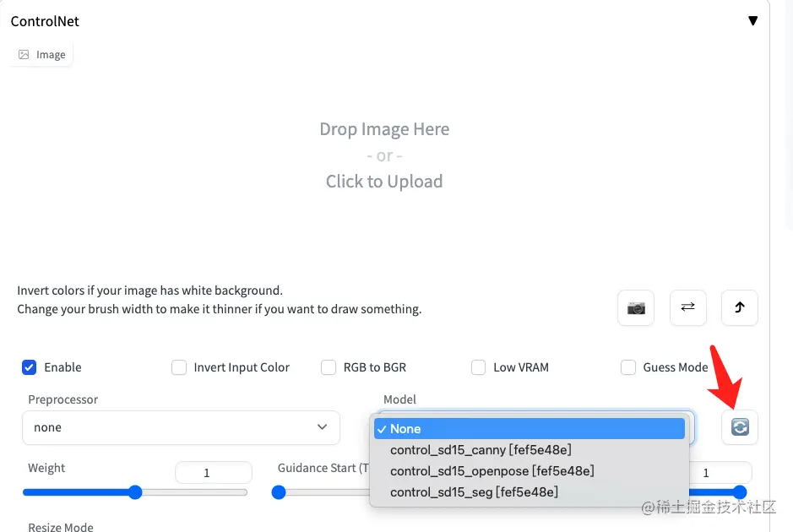
Task: Send dimensions with the up-arrow button
Action: coord(740,307)
